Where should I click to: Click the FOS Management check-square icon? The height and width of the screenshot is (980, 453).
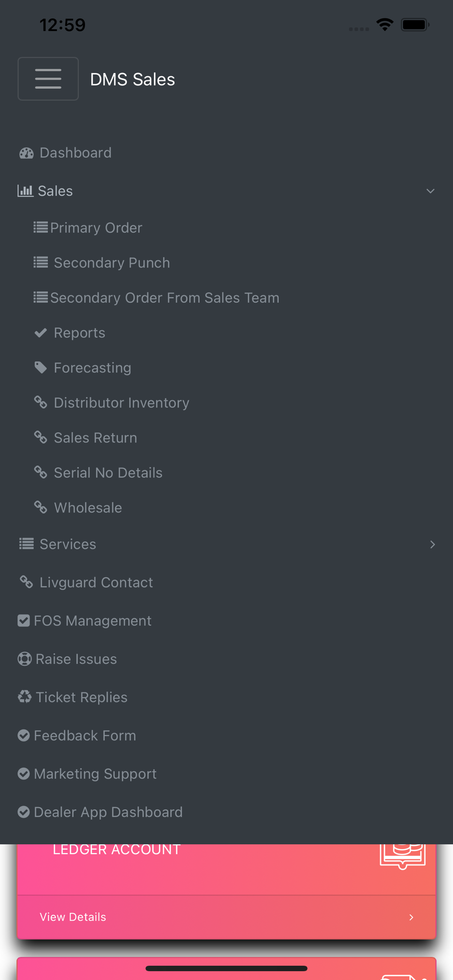(x=24, y=621)
